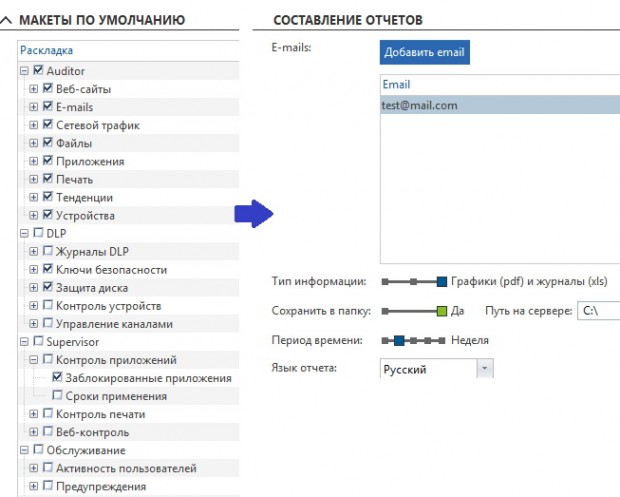Expand the Приложения node
The image size is (620, 497).
tap(34, 161)
